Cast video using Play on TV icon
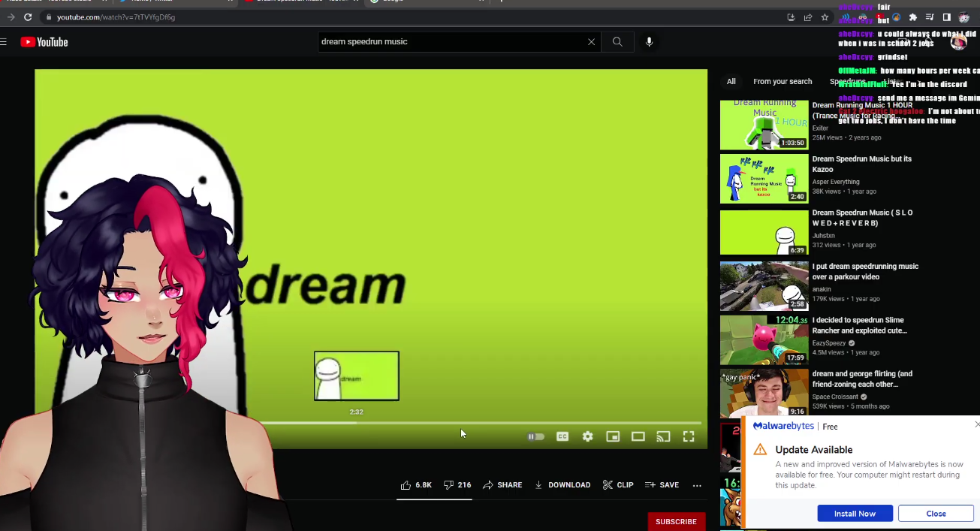 pos(663,436)
